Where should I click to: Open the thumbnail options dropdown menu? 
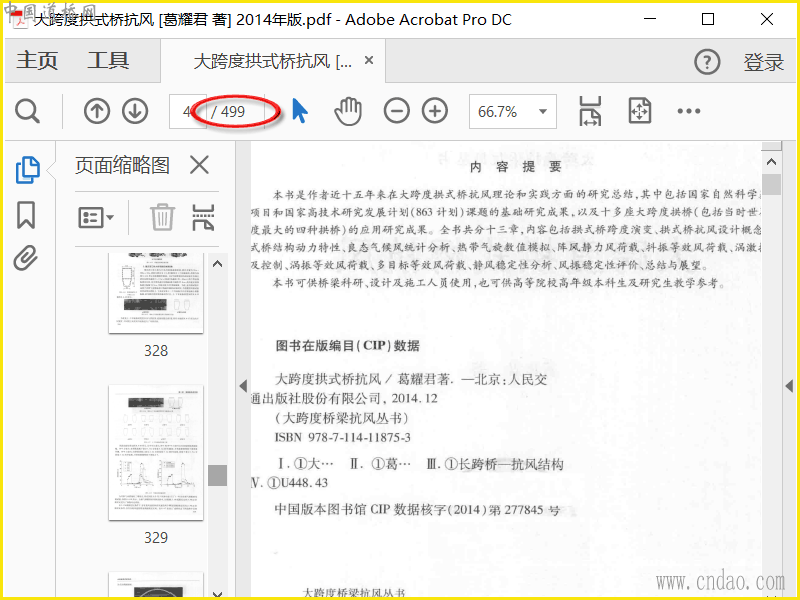(x=96, y=218)
